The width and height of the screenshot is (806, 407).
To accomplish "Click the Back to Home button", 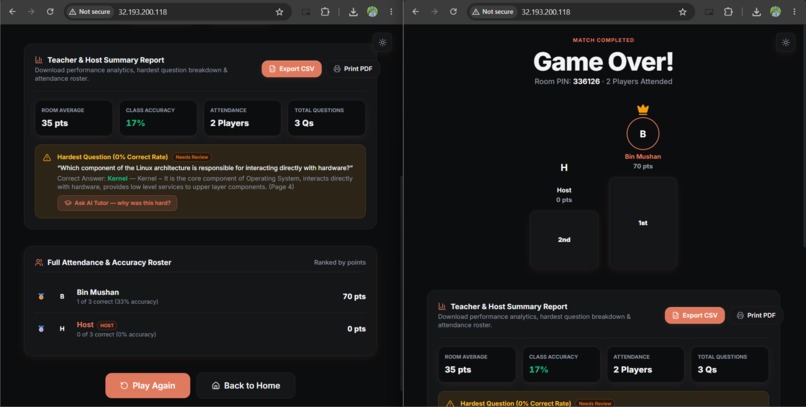I will click(246, 385).
